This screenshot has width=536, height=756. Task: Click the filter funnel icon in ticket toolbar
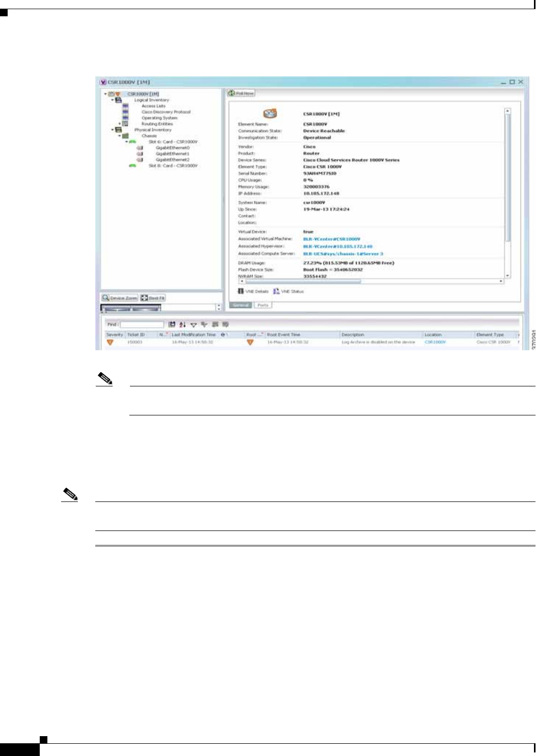click(x=194, y=324)
